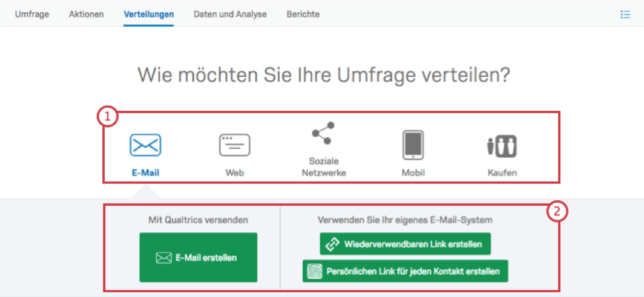644x297 pixels.
Task: Open the list menu icon at top right
Action: click(625, 15)
